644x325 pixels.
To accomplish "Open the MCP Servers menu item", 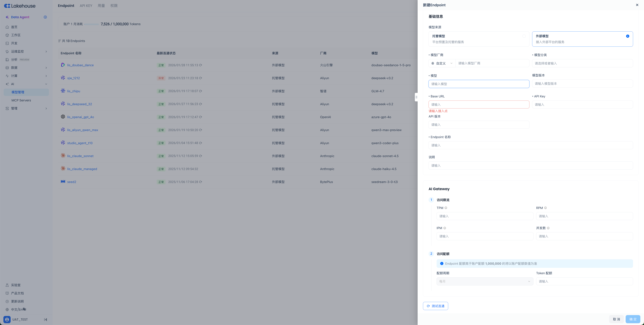I will [x=21, y=100].
